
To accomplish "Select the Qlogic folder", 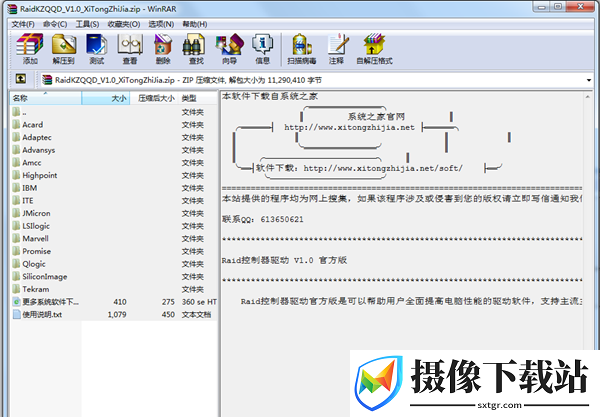I will (x=114, y=264).
